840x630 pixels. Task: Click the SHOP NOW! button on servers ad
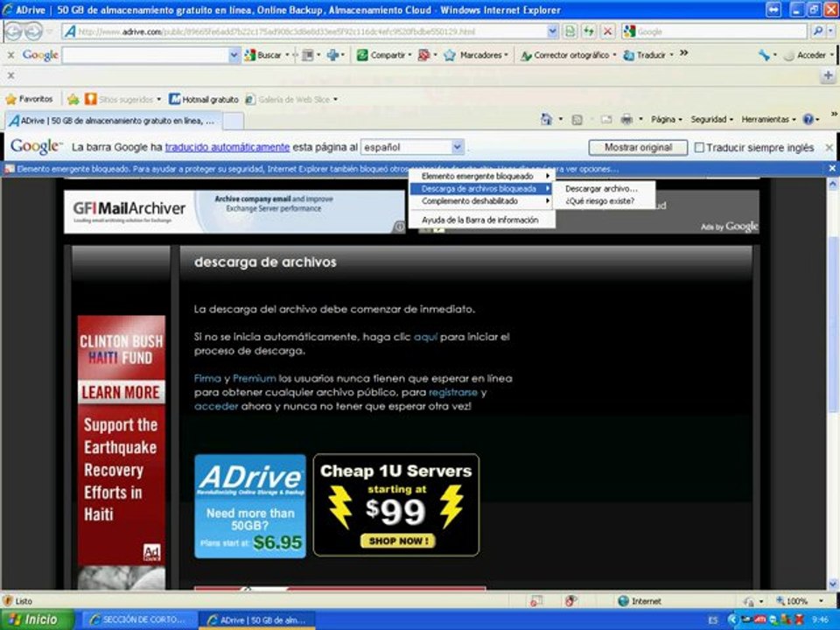398,541
